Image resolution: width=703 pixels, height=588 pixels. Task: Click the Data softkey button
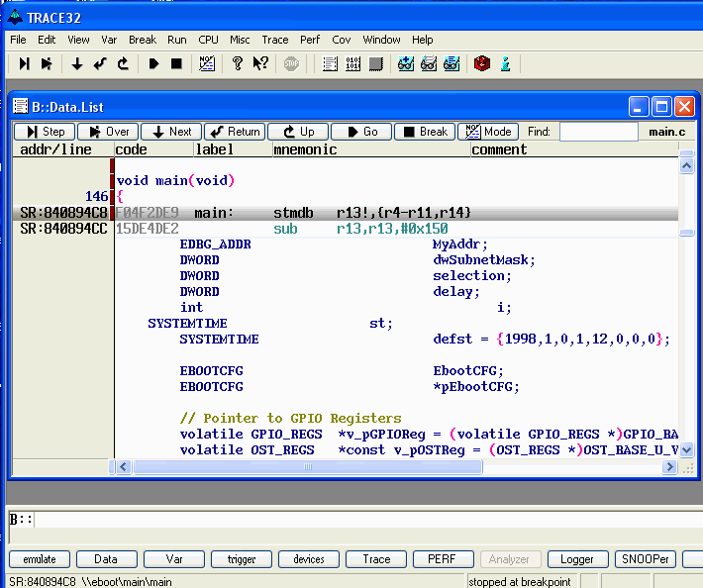[107, 559]
